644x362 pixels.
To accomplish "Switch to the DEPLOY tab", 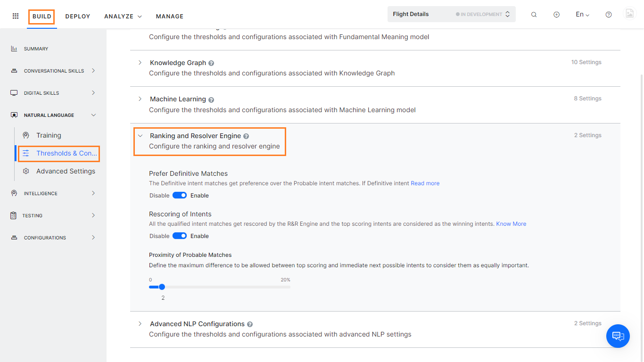I will click(x=77, y=16).
